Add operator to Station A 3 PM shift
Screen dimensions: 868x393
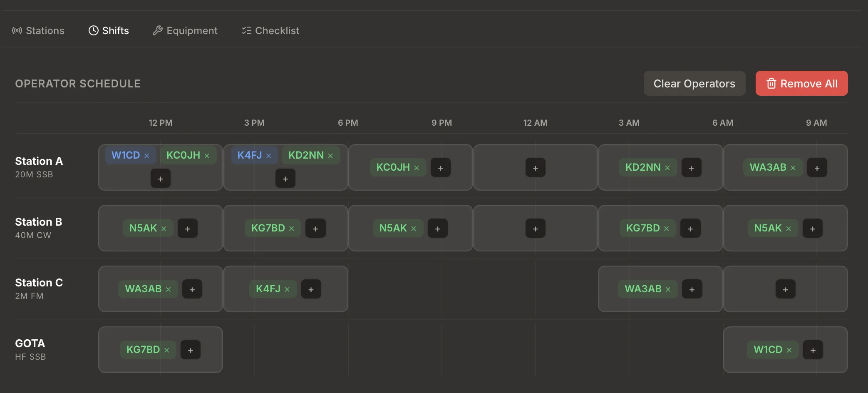[285, 179]
